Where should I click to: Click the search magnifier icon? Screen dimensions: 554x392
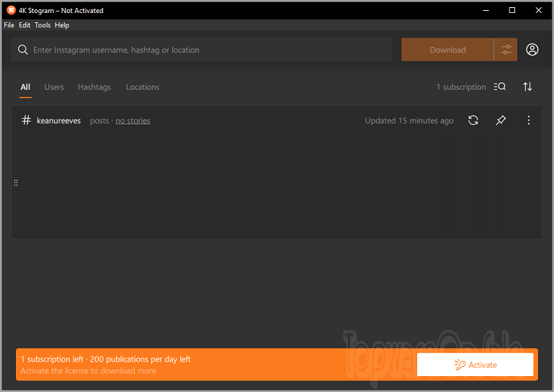pyautogui.click(x=23, y=50)
